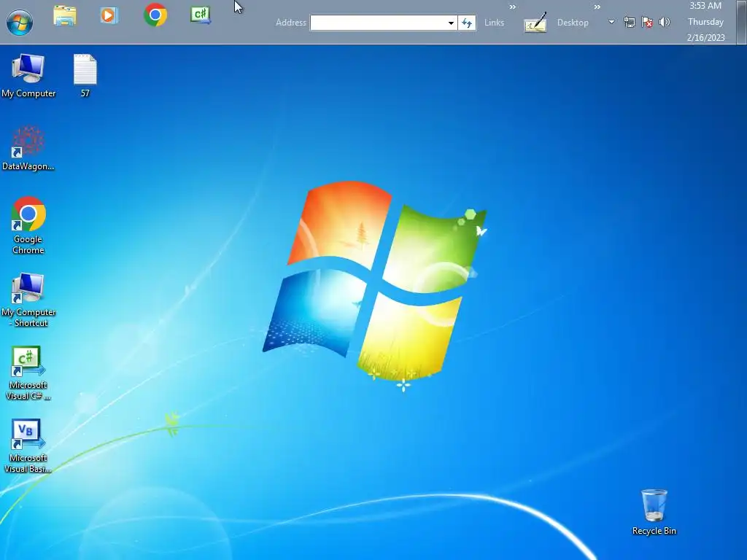The height and width of the screenshot is (560, 747).
Task: Launch Windows Media Player from taskbar
Action: [109, 15]
